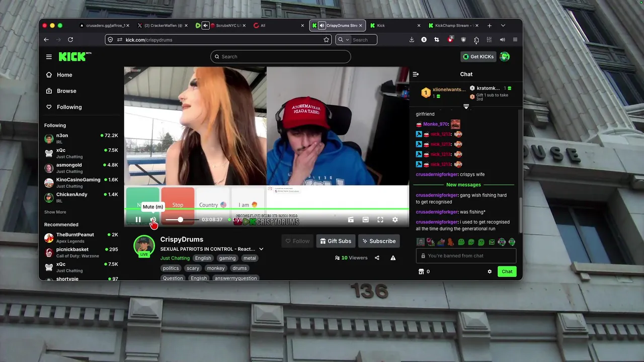The image size is (644, 362).
Task: Mute the stream with the speaker icon
Action: point(152,220)
